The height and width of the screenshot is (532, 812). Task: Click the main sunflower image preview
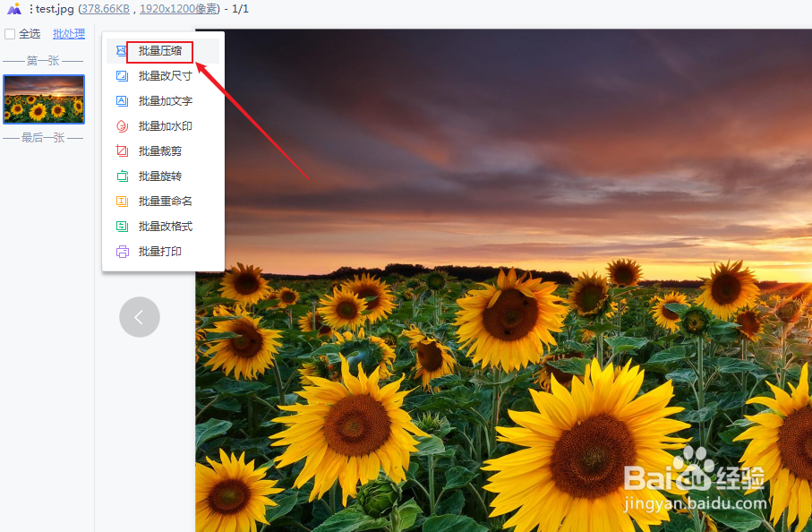(503, 280)
